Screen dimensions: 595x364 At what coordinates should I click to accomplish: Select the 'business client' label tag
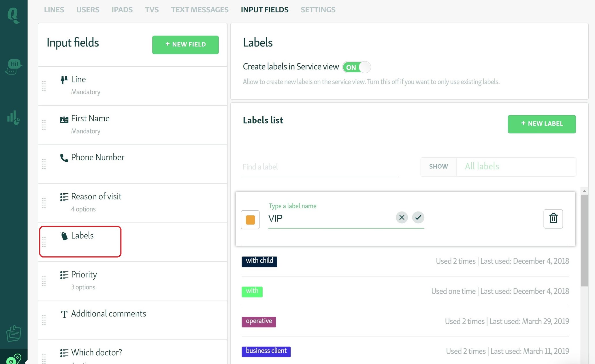point(266,352)
